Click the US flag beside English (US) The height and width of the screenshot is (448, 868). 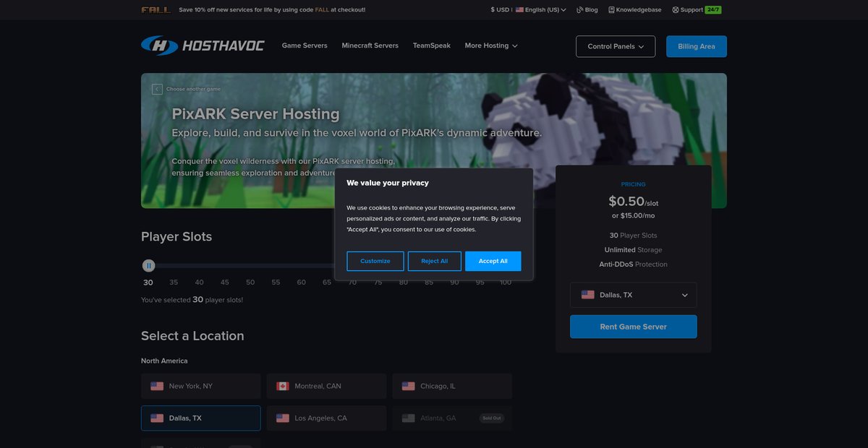(x=519, y=10)
